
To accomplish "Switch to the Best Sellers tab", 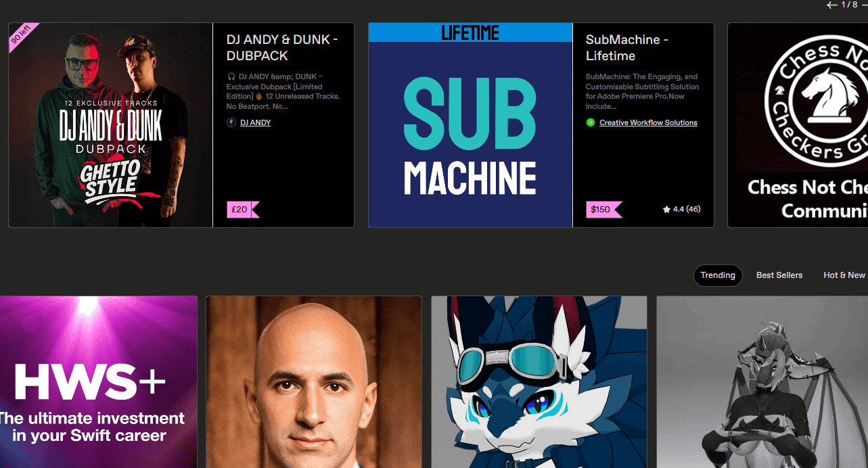I will coord(779,275).
